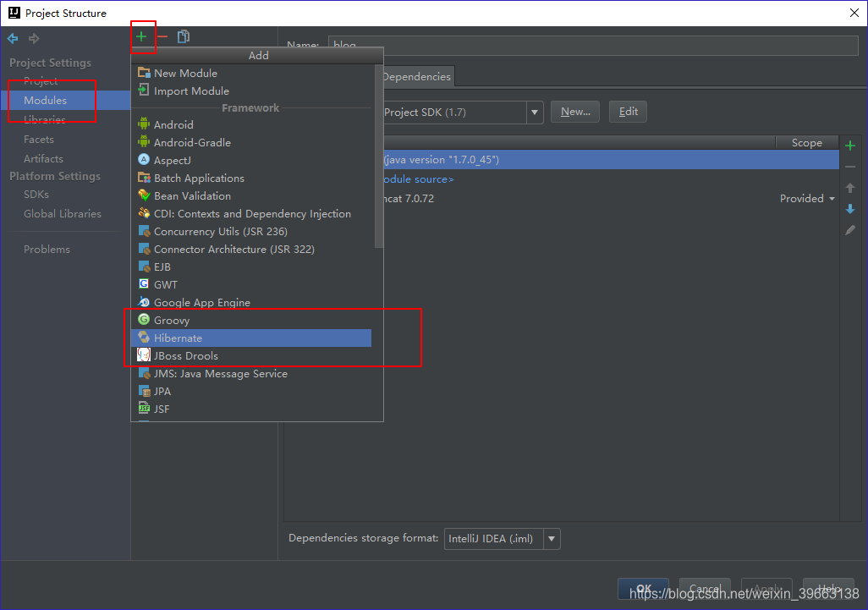Open the Modules settings section

click(x=65, y=100)
